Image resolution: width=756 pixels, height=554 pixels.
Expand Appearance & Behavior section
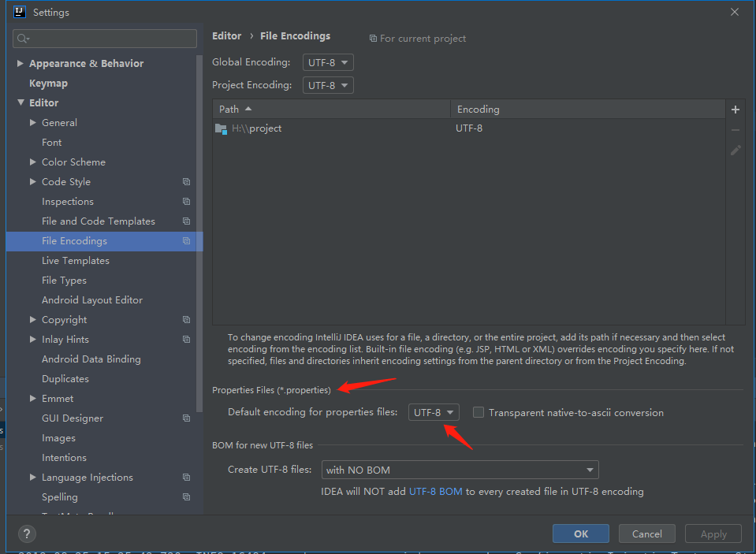[20, 63]
